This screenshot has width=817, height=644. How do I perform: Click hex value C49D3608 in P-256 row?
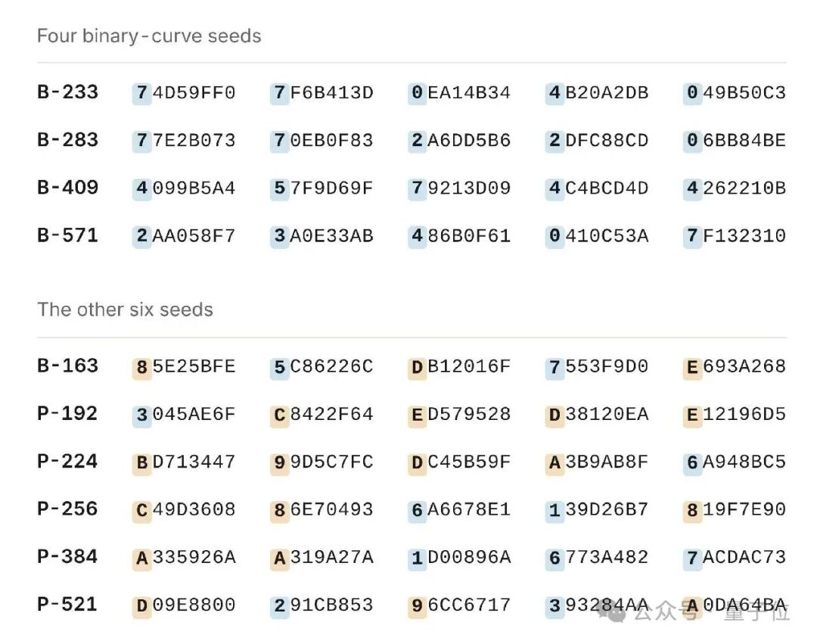tap(185, 510)
